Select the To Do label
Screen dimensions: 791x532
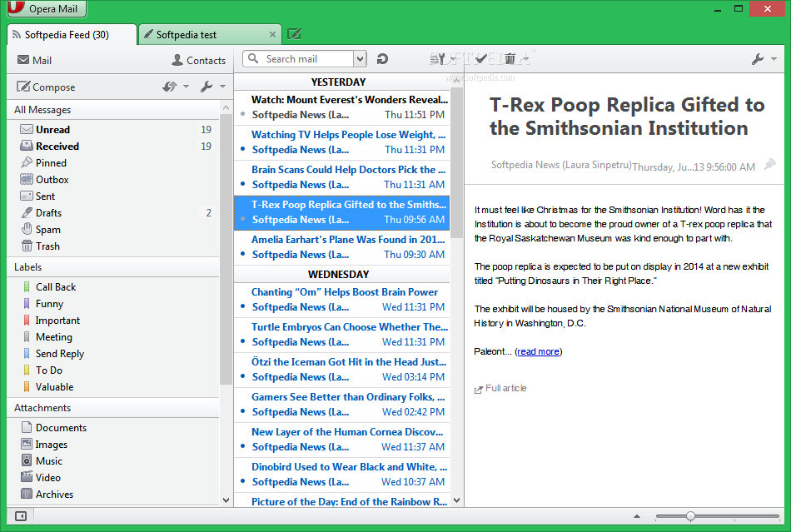113,370
